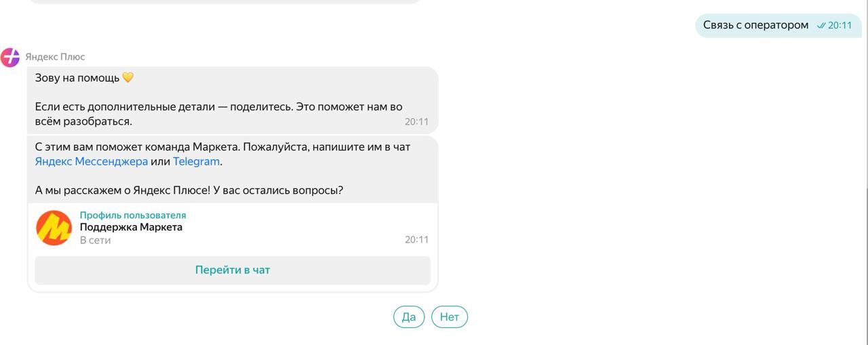Click the Яндекс Плюс sender name

(x=55, y=57)
